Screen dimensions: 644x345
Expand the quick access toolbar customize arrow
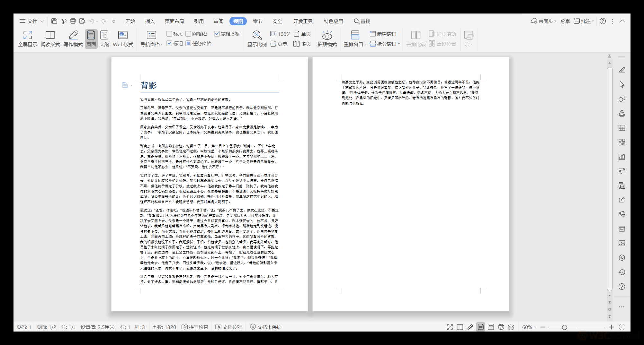coord(114,21)
